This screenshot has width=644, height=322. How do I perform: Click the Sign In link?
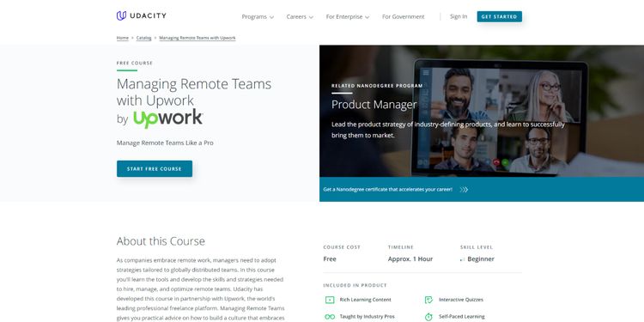click(x=459, y=16)
